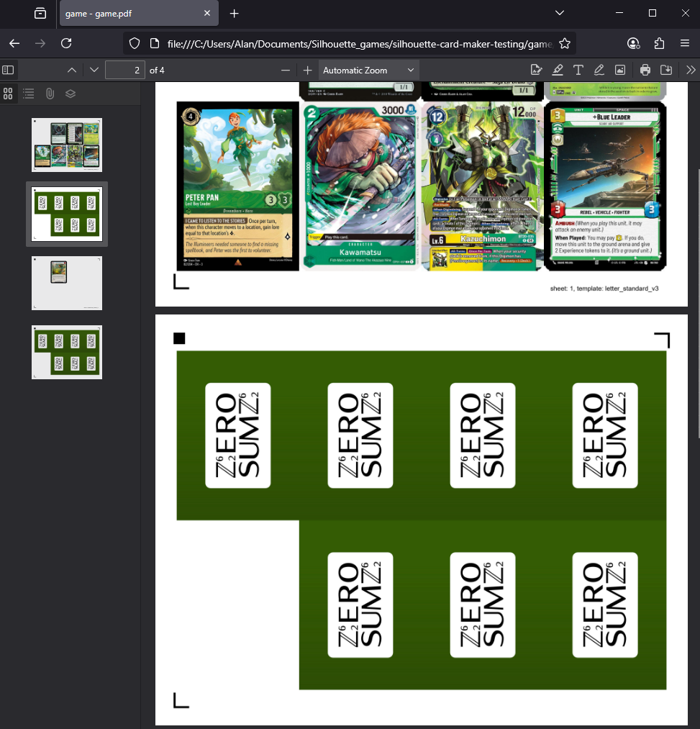Select the add text tool
The image size is (700, 729).
(x=578, y=71)
